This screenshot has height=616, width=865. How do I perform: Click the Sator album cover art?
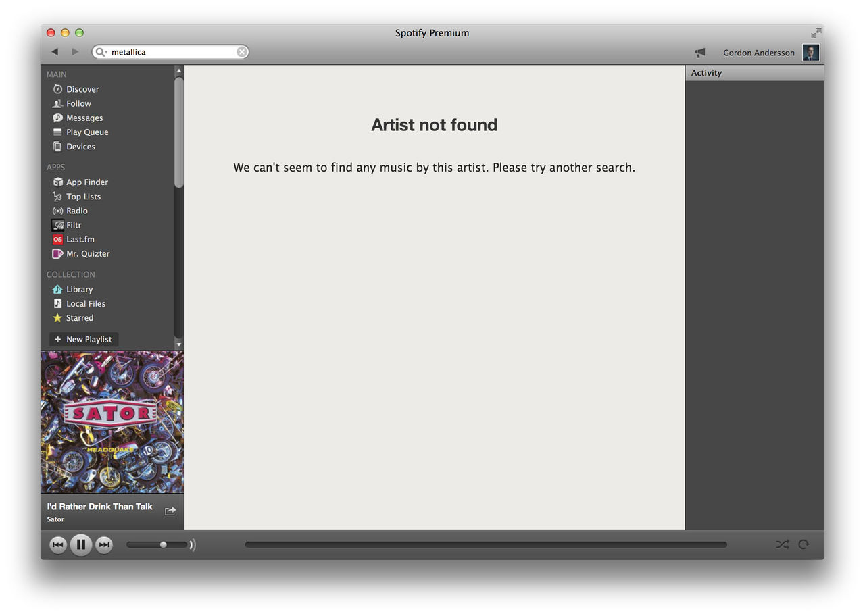[x=112, y=422]
